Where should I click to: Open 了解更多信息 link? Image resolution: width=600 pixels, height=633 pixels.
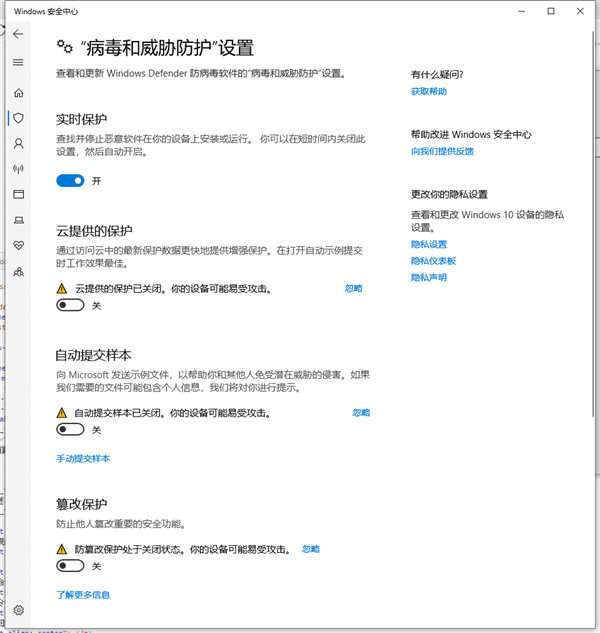tap(83, 595)
